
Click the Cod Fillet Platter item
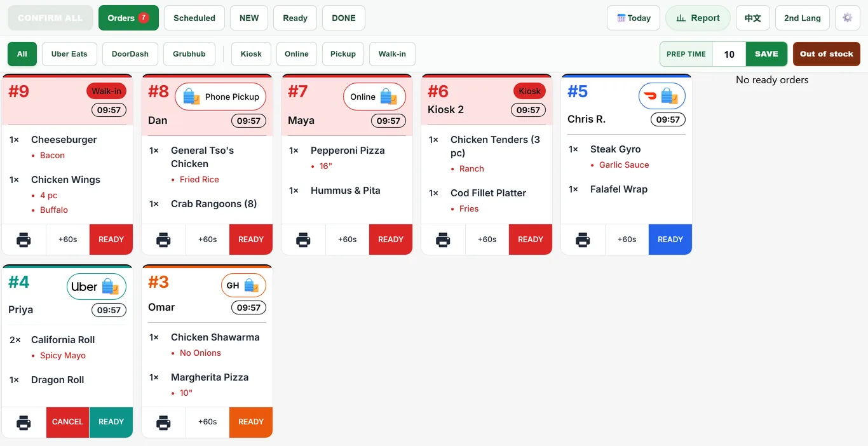coord(488,193)
